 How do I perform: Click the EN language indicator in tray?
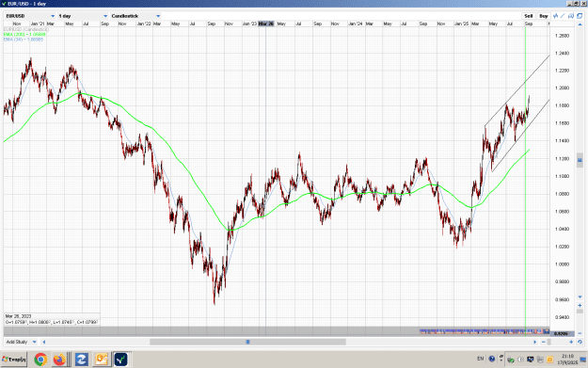tap(481, 359)
